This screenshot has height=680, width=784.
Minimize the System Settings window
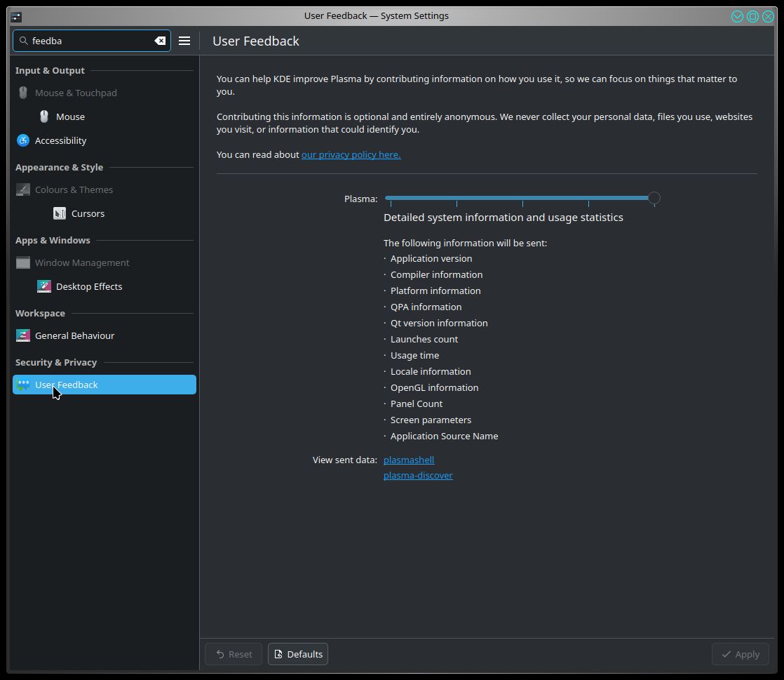coord(737,17)
